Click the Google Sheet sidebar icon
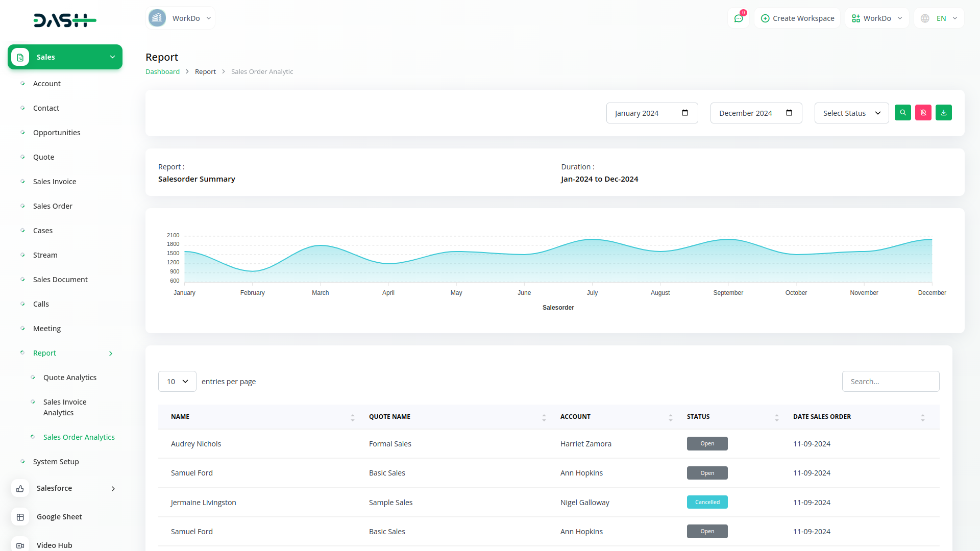980x551 pixels. [x=20, y=517]
